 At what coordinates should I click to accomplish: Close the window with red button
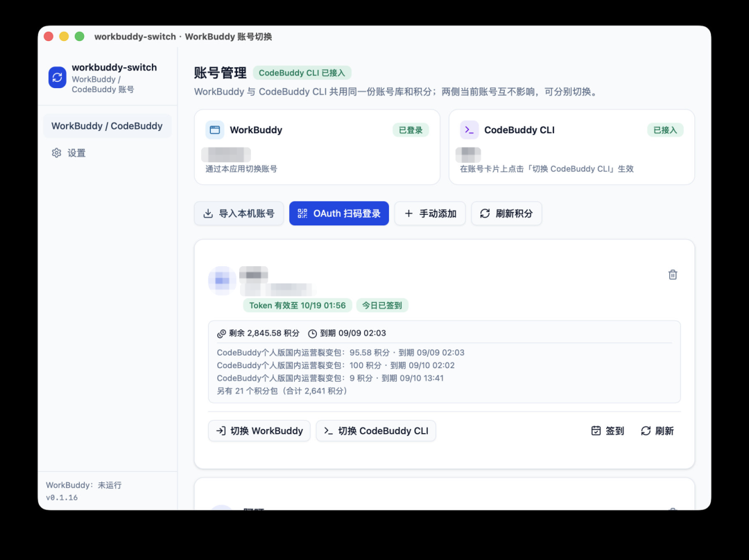[x=49, y=36]
